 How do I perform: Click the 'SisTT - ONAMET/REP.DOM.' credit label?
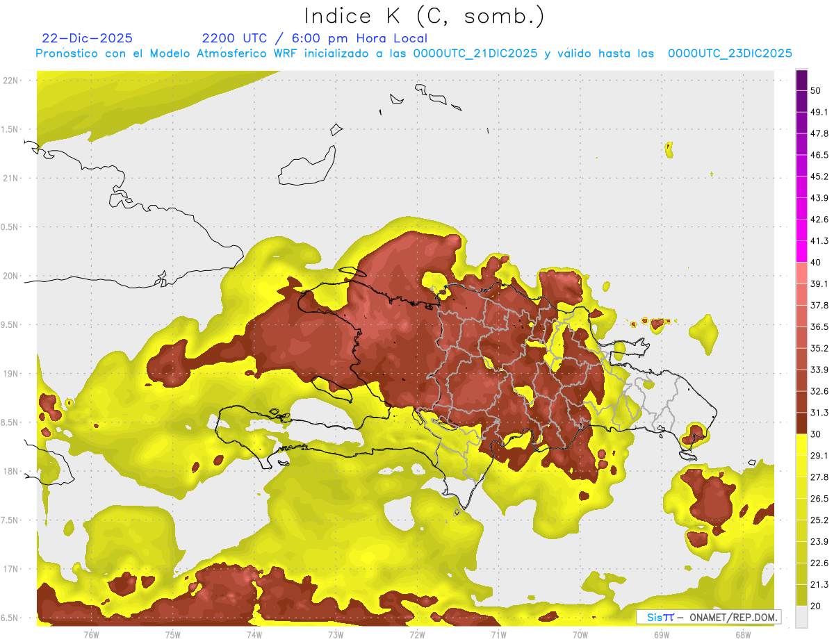click(x=708, y=617)
